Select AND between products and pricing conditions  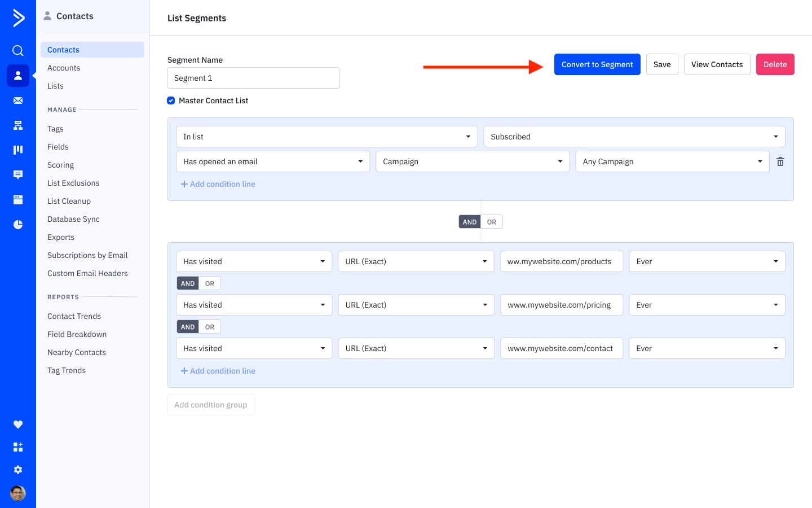188,283
